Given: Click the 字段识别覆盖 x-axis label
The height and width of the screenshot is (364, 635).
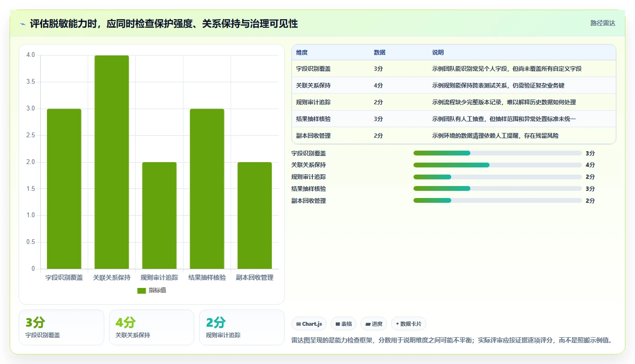Looking at the screenshot, I should pos(64,277).
